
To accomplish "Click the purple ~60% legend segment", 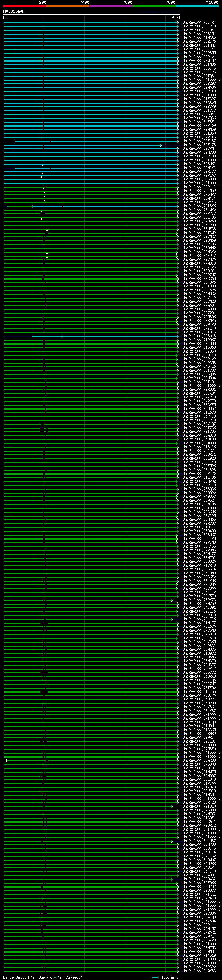I will [x=111, y=6].
